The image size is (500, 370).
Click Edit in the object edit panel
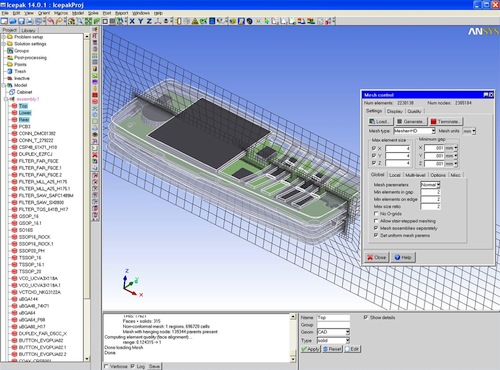(x=352, y=349)
